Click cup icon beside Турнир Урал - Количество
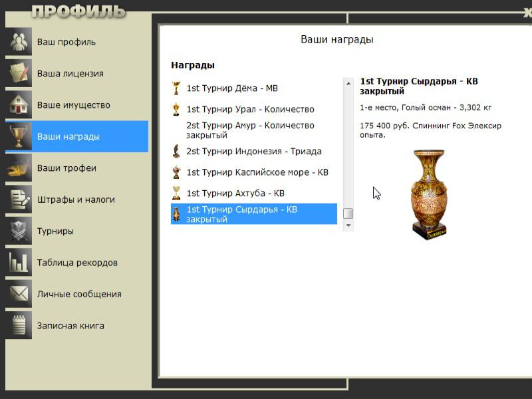The image size is (532, 399). [x=176, y=109]
